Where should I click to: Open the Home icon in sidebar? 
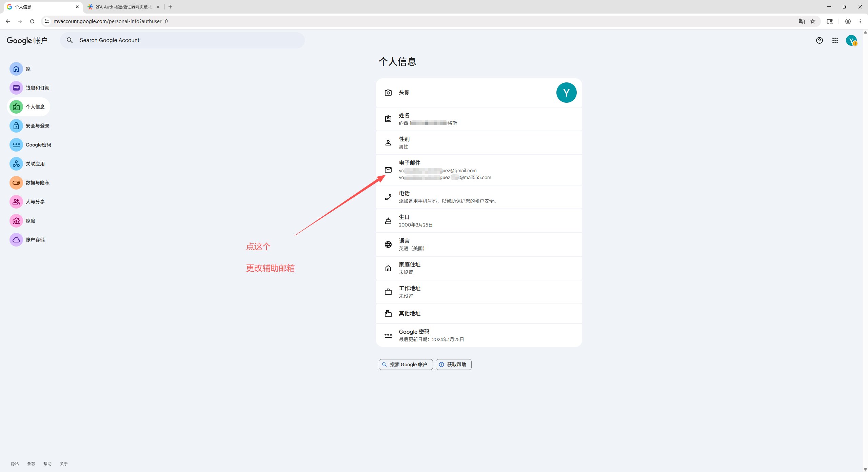[x=16, y=69]
